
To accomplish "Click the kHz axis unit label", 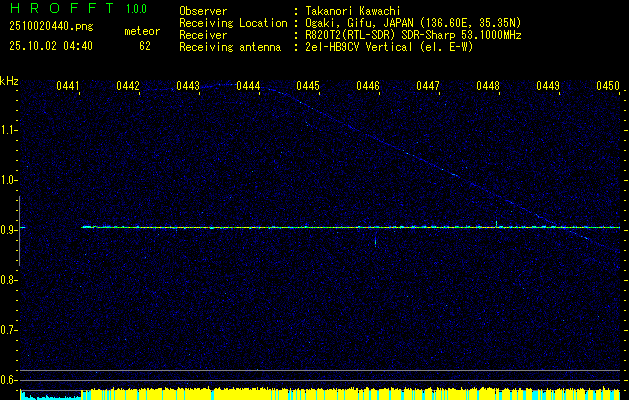I will [x=9, y=81].
